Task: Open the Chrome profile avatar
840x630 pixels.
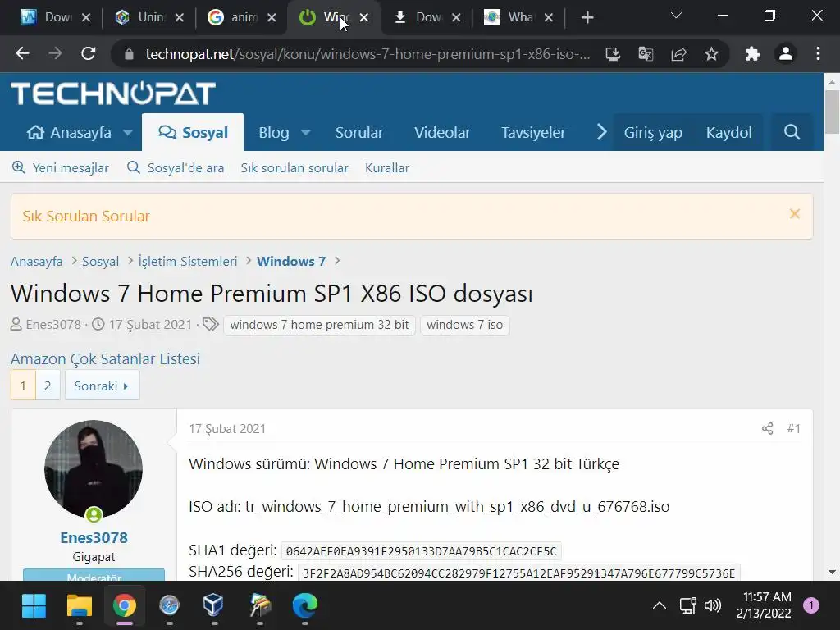Action: [785, 53]
